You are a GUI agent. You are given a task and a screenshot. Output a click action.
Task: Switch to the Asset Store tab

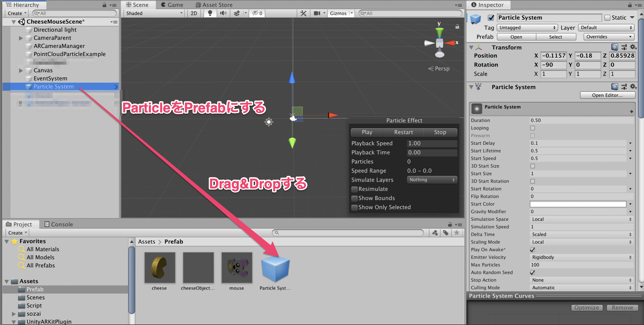click(214, 5)
